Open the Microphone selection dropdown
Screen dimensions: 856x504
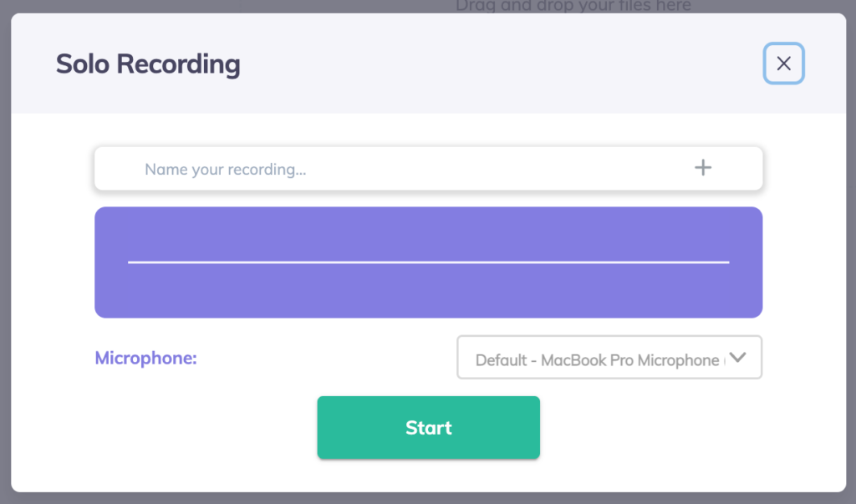coord(597,359)
